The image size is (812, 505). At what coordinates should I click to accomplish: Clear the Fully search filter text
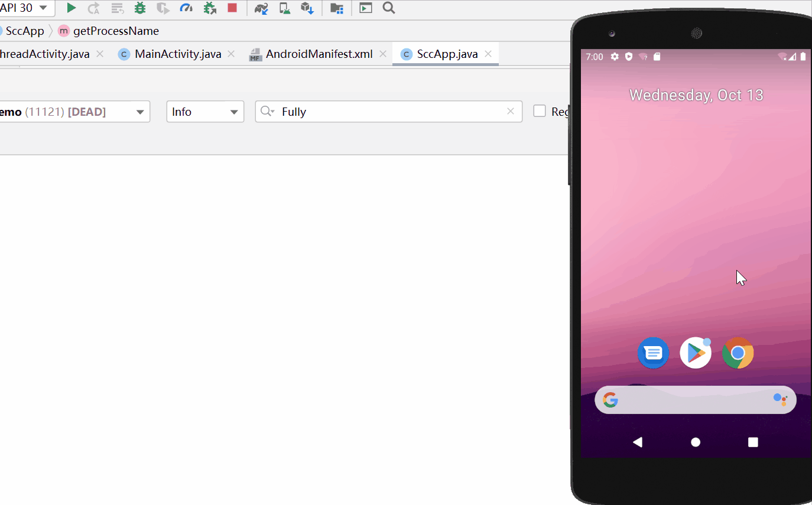(511, 111)
